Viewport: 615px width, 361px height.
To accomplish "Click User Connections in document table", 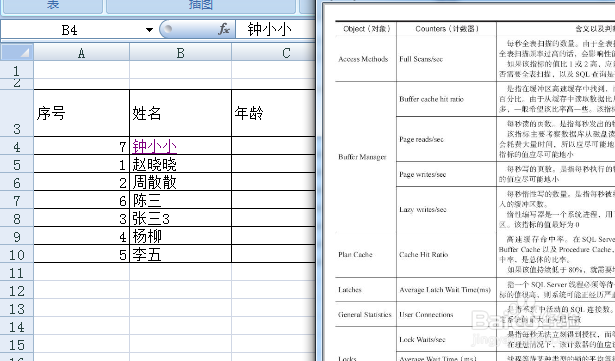I will [x=426, y=314].
